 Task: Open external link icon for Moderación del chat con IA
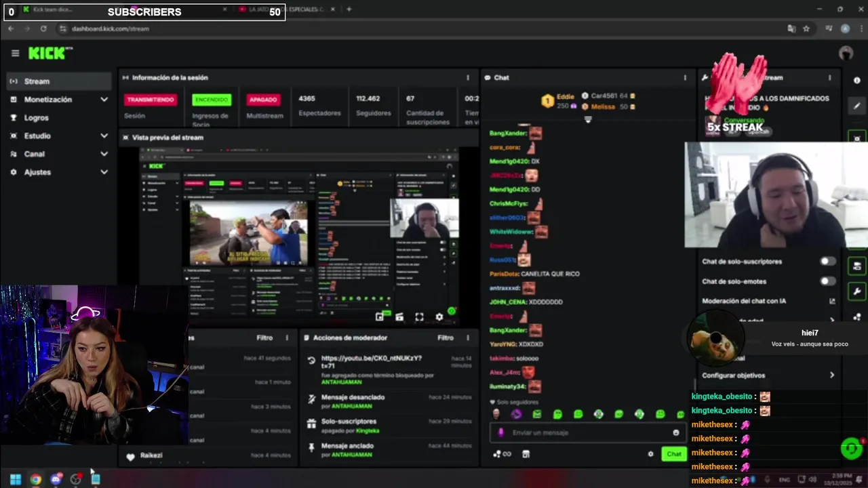832,301
